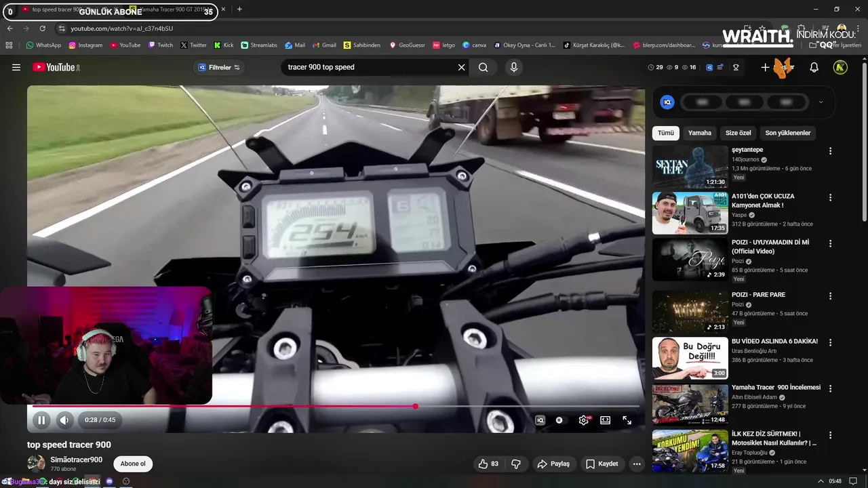Open the GeoGuessr bookmark
This screenshot has height=488, width=868.
(x=407, y=45)
